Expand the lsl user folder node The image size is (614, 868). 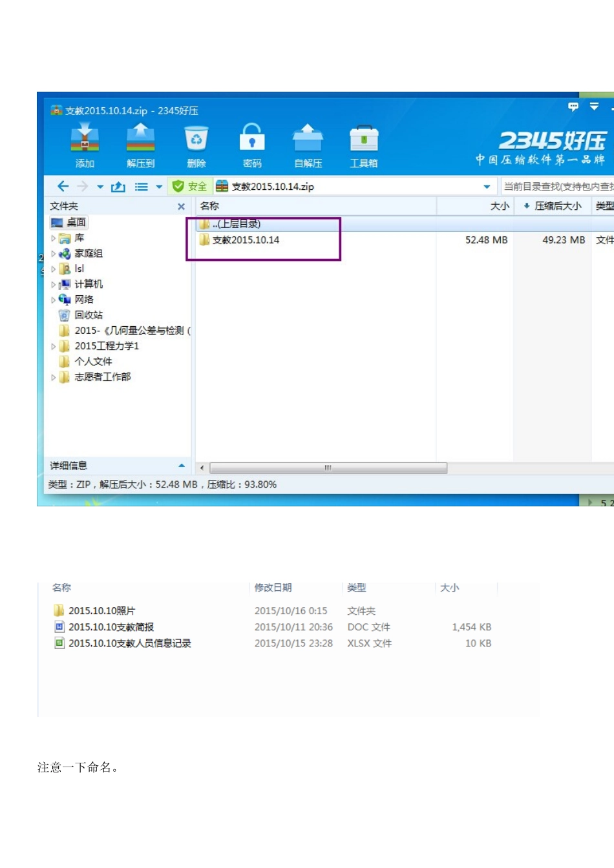[x=53, y=269]
